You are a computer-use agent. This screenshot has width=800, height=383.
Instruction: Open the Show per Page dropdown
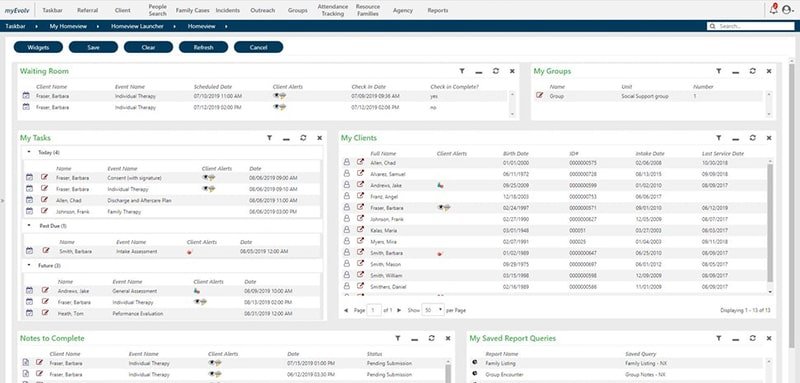tap(433, 310)
